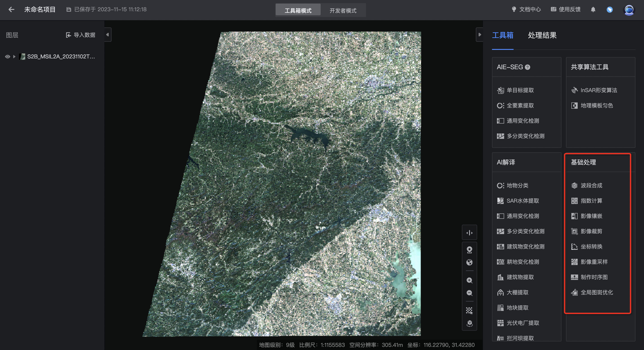
Task: Open the notification bell
Action: coord(593,9)
